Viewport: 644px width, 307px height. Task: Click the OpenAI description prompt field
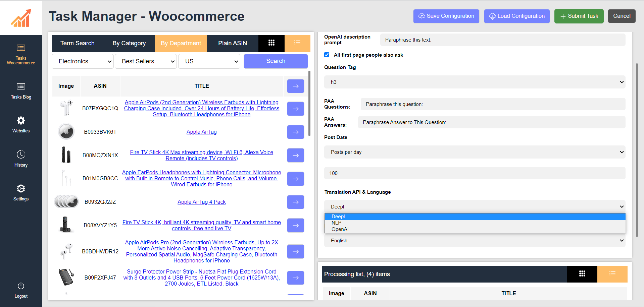point(502,40)
